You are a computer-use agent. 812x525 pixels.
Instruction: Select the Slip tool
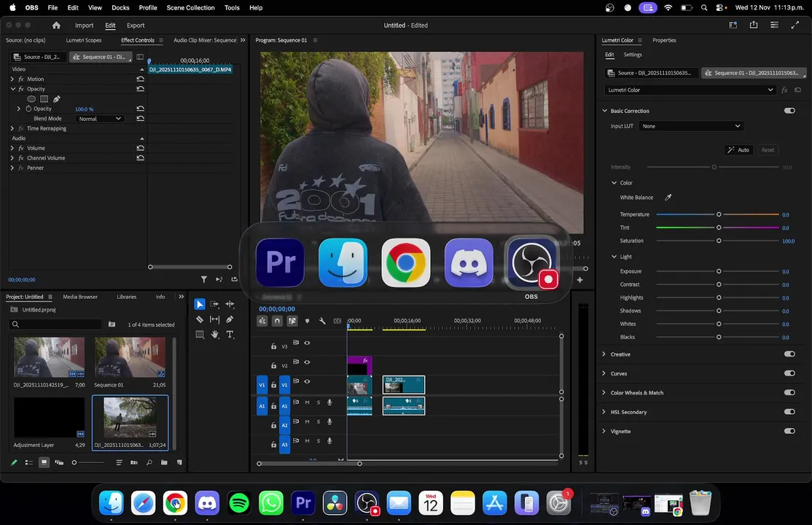[x=214, y=319]
